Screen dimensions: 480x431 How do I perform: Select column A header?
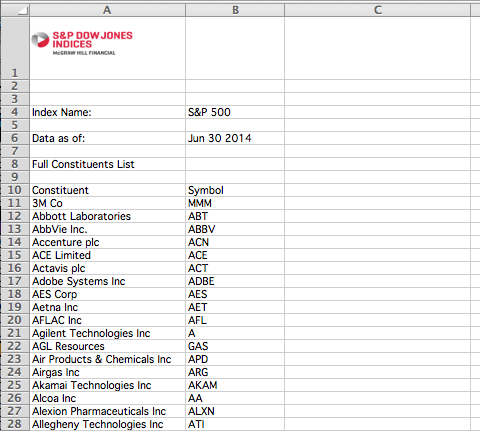pos(107,10)
